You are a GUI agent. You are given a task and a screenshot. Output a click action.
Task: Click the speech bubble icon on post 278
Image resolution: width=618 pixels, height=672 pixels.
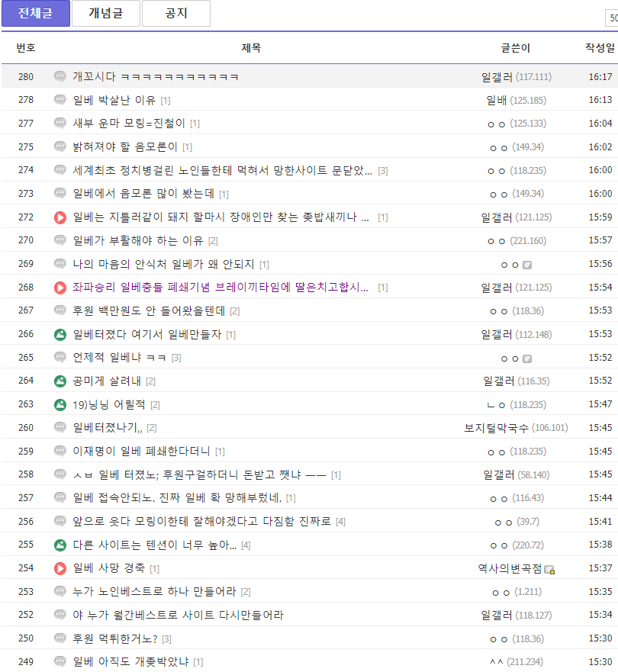(x=60, y=100)
